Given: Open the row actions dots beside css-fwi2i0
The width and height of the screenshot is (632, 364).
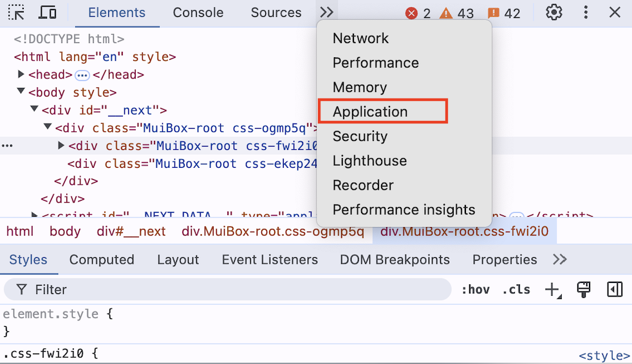Looking at the screenshot, I should pyautogui.click(x=7, y=146).
